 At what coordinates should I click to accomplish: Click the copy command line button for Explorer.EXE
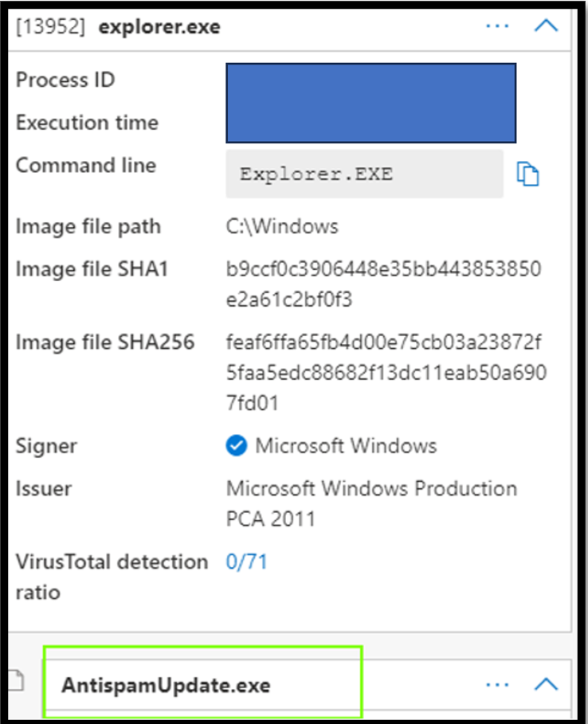pyautogui.click(x=528, y=172)
